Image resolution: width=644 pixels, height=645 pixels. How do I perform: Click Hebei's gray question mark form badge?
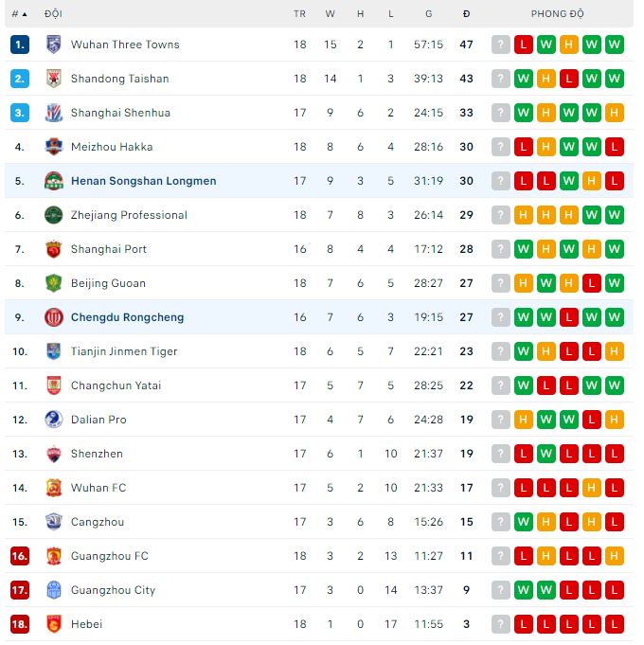501,624
